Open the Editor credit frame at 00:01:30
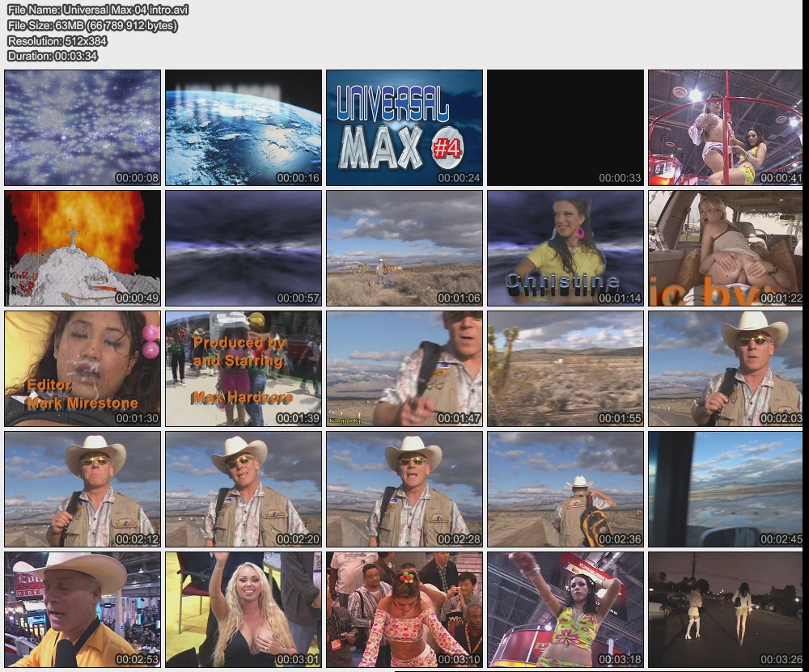The image size is (809, 672). point(82,369)
